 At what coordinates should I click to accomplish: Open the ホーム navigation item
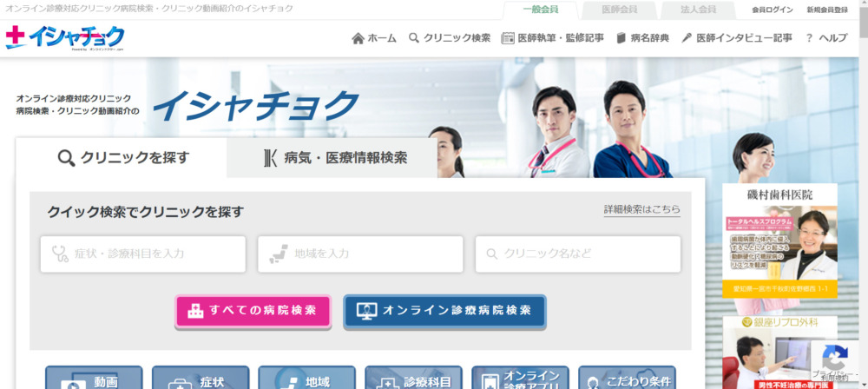[x=374, y=37]
